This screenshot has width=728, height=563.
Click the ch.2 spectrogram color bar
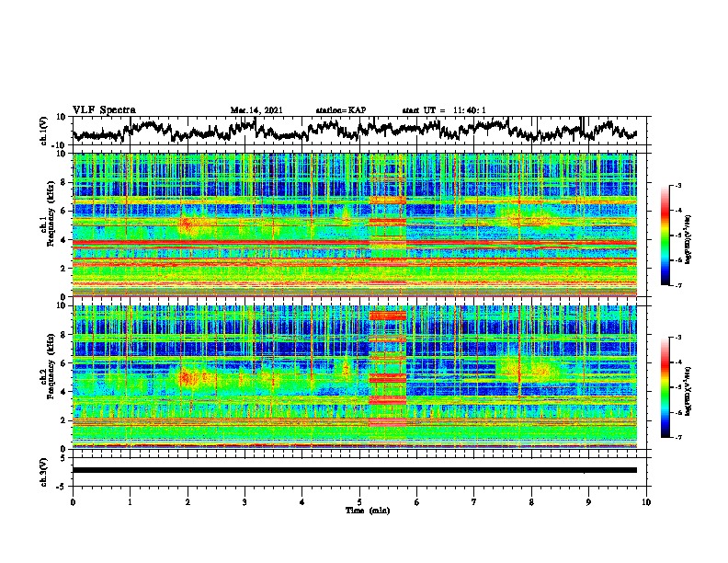pyautogui.click(x=665, y=387)
